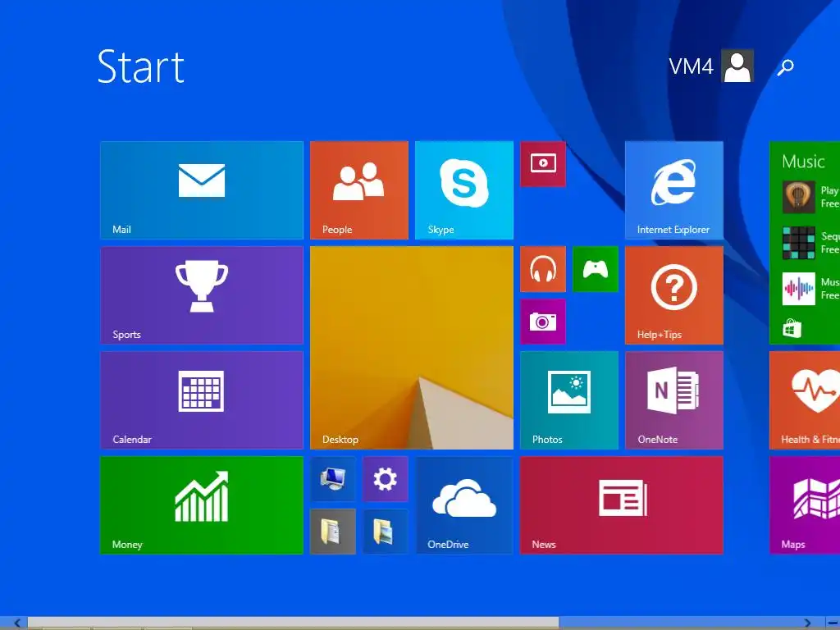
Task: Open the PC Settings gear tile
Action: [386, 479]
